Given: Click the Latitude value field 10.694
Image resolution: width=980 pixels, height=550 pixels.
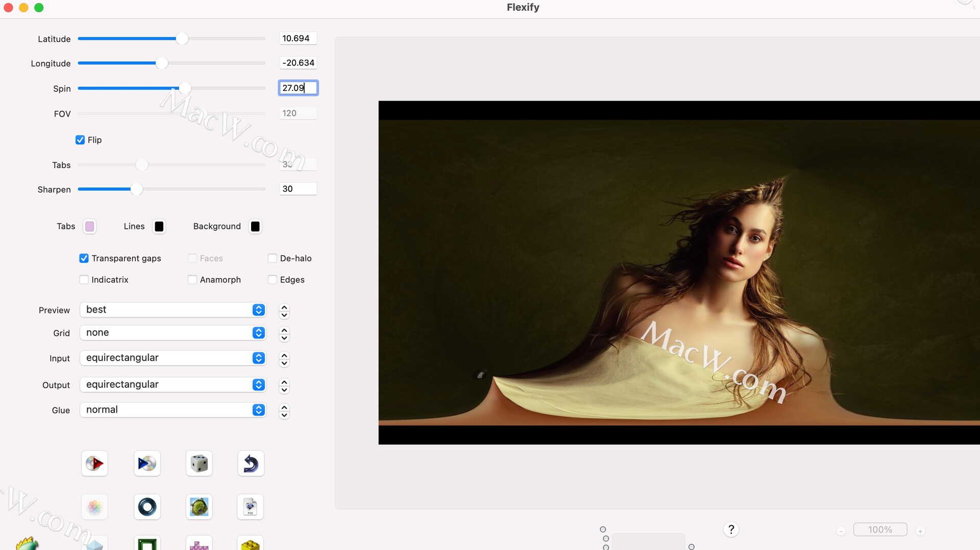Looking at the screenshot, I should click(x=298, y=38).
